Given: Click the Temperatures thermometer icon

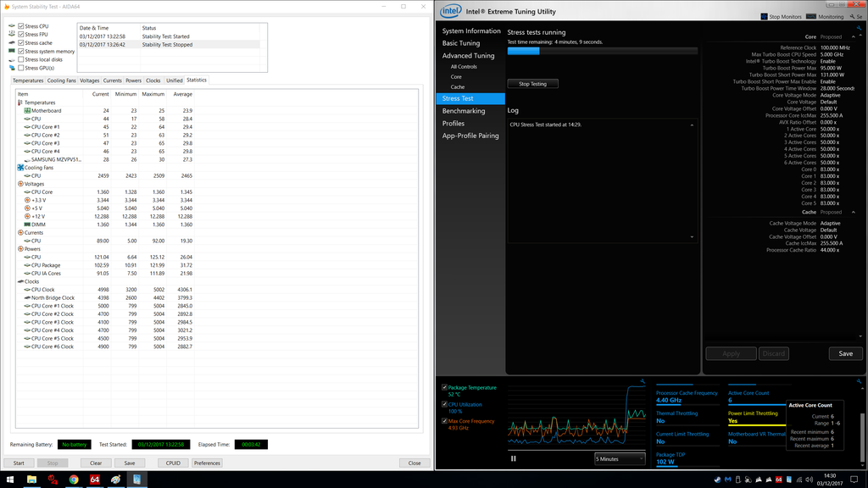Looking at the screenshot, I should (20, 103).
